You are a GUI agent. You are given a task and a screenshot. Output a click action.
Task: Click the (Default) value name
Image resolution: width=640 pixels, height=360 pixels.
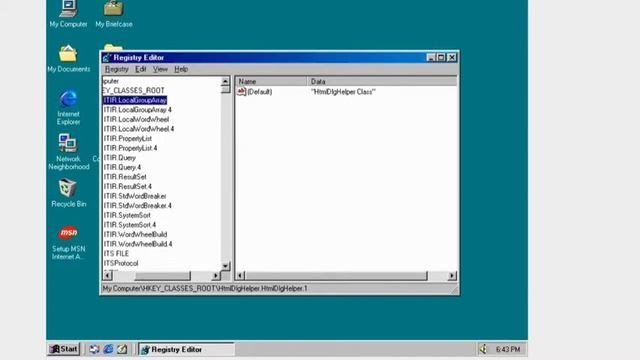pos(260,92)
